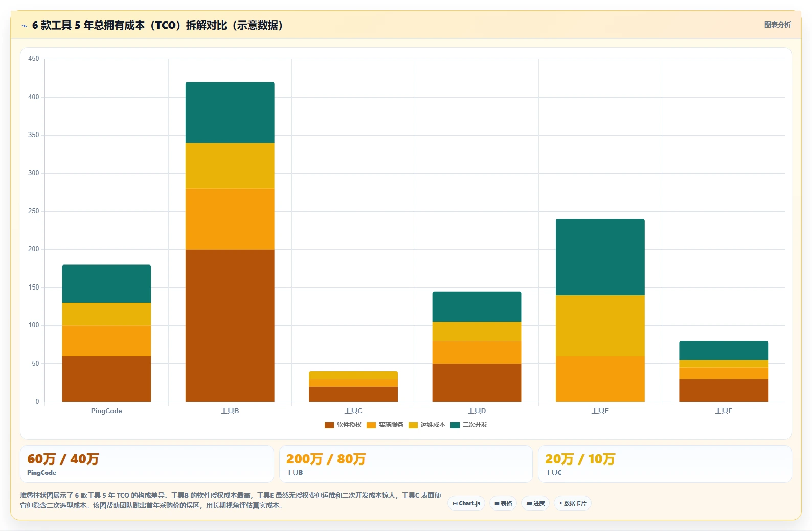Select 工具F's teal 二次开发 bar segment
812x531 pixels.
point(724,350)
